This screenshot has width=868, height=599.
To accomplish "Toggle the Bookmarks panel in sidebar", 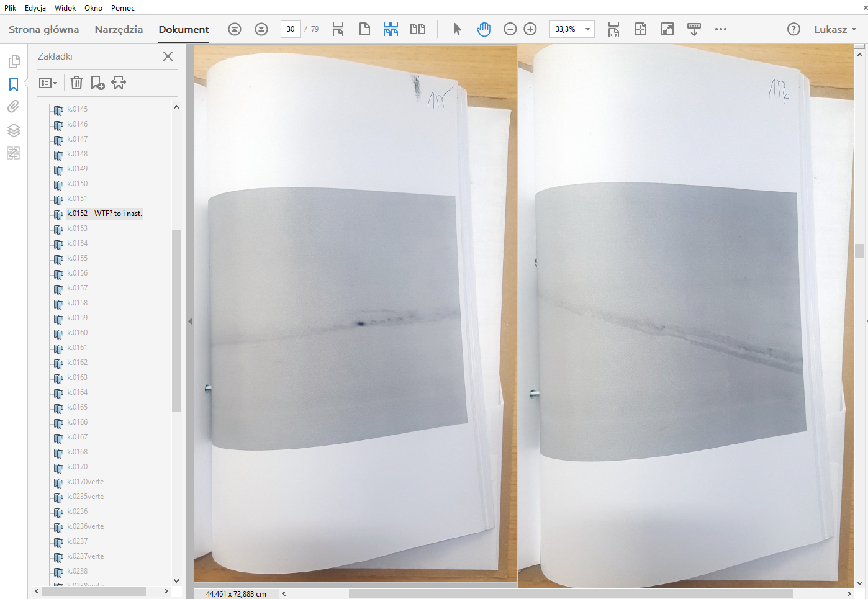I will [14, 84].
